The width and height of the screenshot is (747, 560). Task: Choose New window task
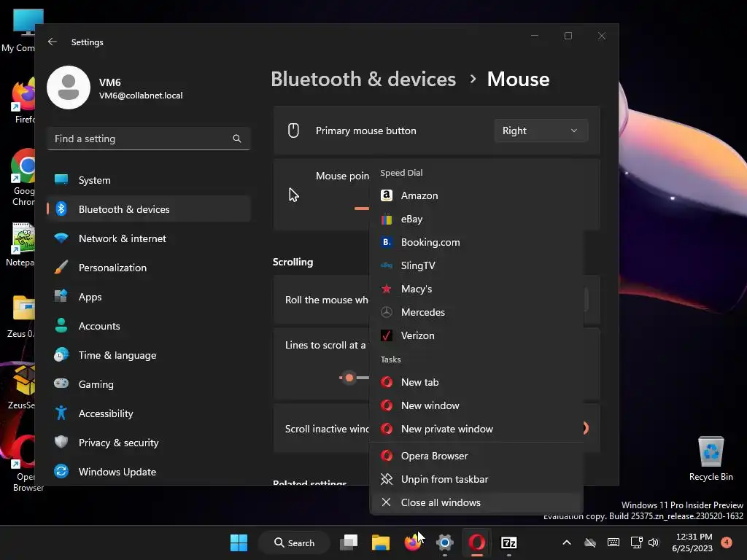476,405
